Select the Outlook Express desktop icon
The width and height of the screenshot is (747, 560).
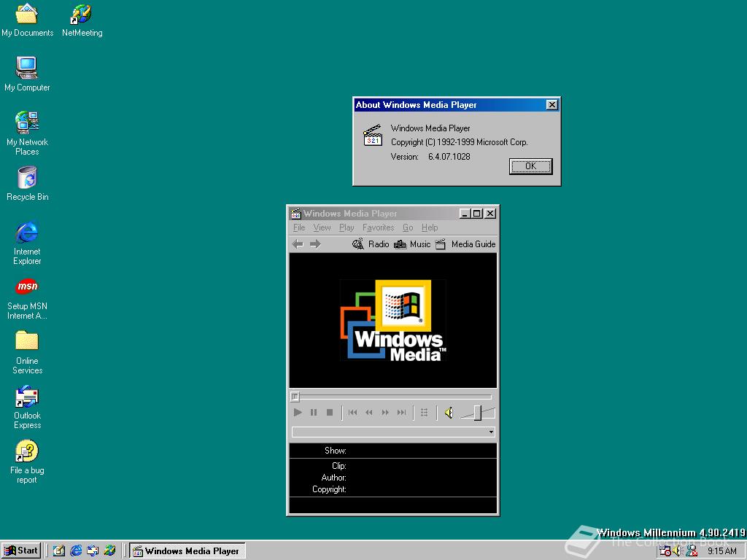(x=27, y=407)
